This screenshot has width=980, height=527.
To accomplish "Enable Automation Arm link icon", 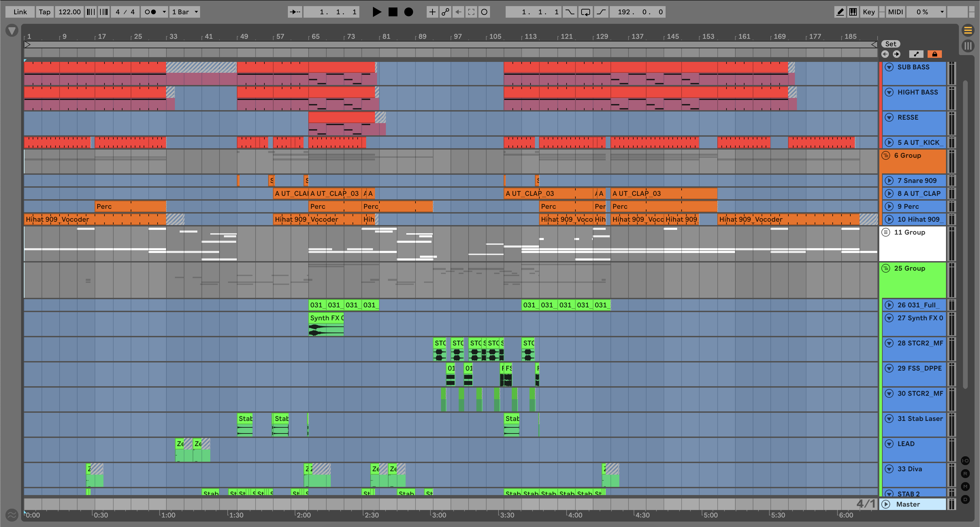I will (x=445, y=12).
